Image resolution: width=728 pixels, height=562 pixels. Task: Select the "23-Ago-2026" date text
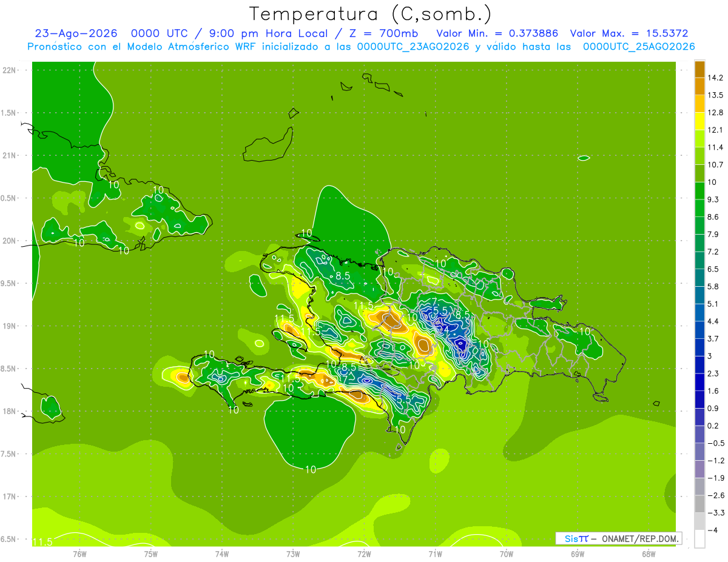click(76, 33)
